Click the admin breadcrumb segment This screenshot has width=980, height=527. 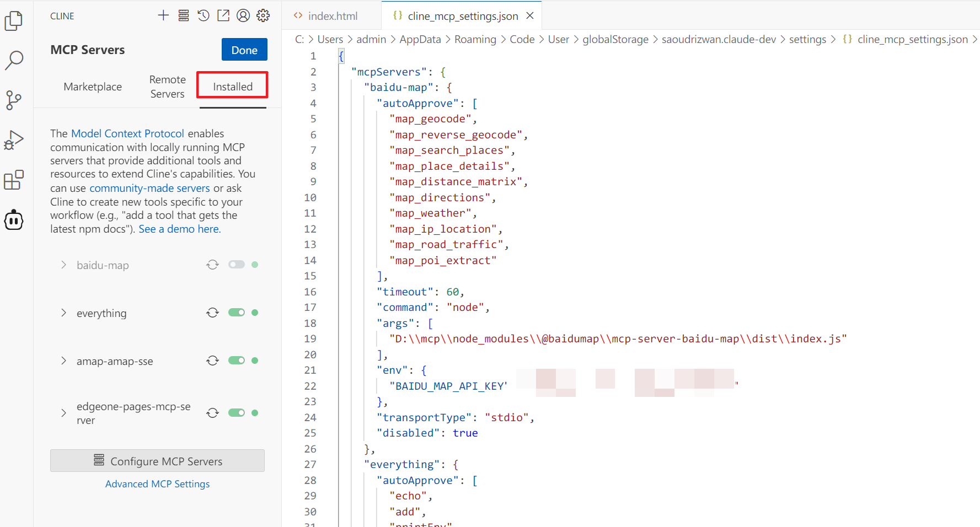pyautogui.click(x=371, y=39)
